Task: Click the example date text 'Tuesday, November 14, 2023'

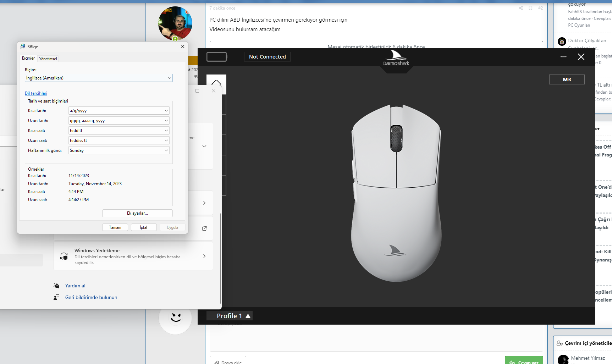Action: (95, 184)
